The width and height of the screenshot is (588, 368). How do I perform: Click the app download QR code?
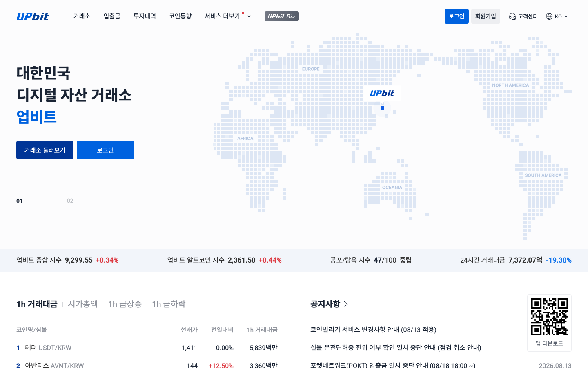pos(549,316)
